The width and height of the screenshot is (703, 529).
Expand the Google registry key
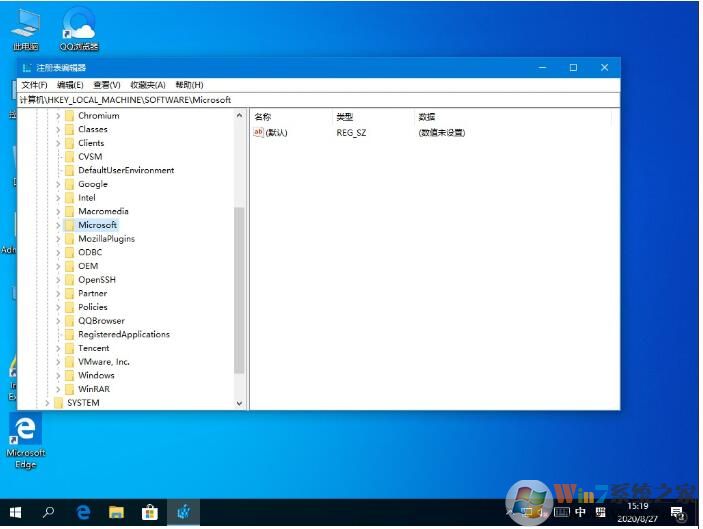click(58, 184)
